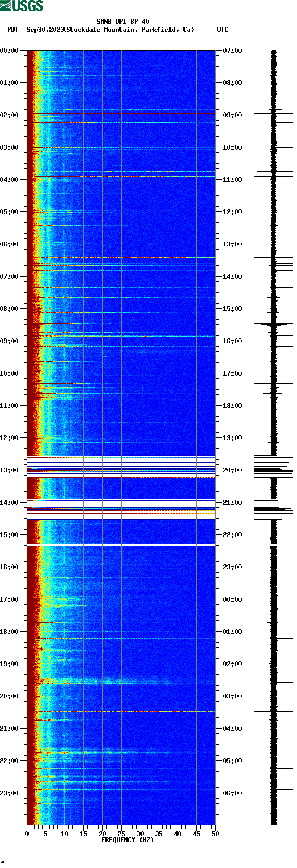
Task: Click the 02:00 PDT time label
Action: point(9,115)
